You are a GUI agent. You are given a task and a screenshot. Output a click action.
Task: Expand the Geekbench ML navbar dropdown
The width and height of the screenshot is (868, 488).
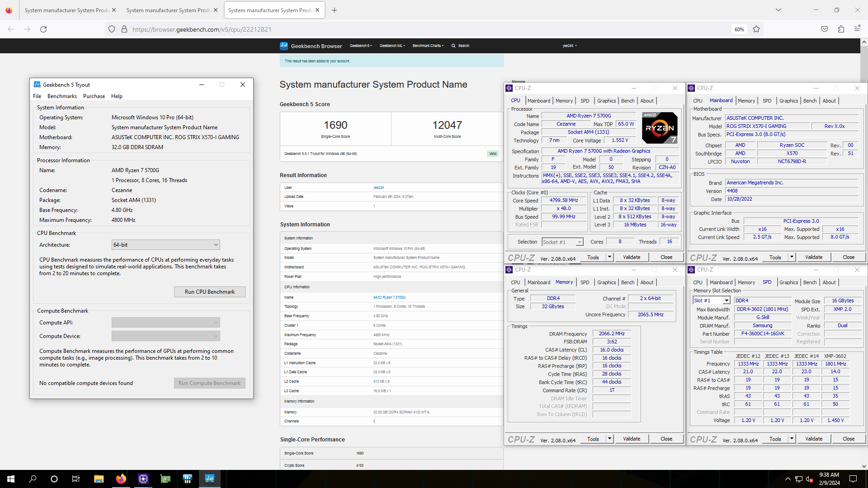pyautogui.click(x=392, y=46)
